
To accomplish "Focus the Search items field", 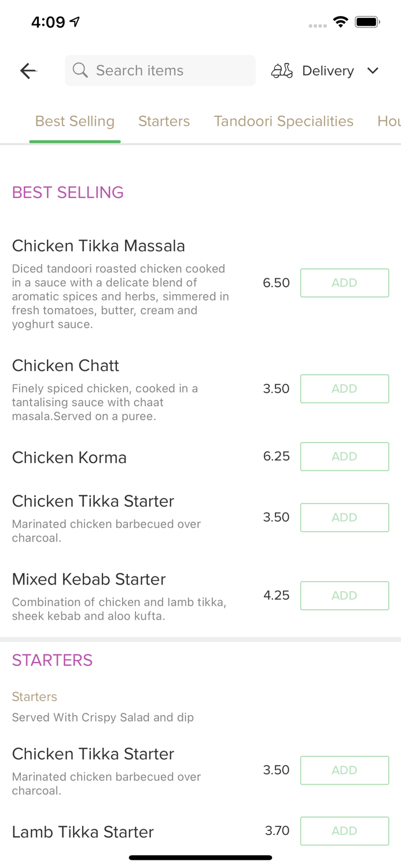I will point(168,71).
